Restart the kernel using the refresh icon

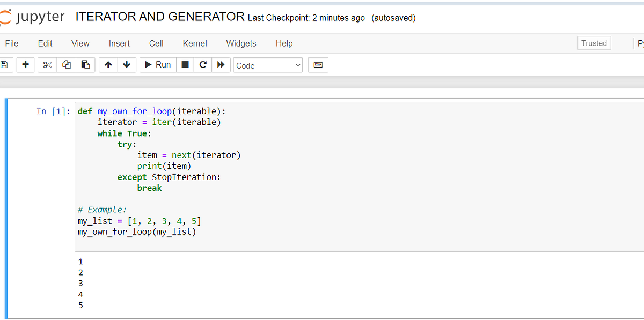(203, 64)
